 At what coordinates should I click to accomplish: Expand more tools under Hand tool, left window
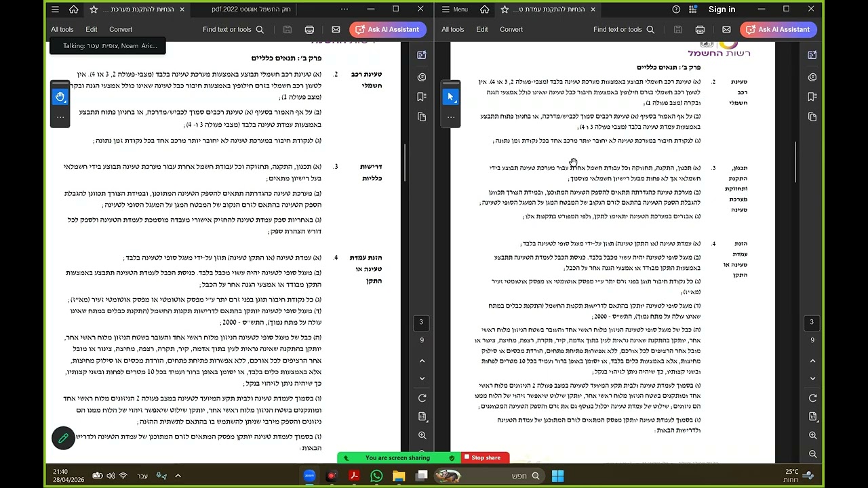60,117
